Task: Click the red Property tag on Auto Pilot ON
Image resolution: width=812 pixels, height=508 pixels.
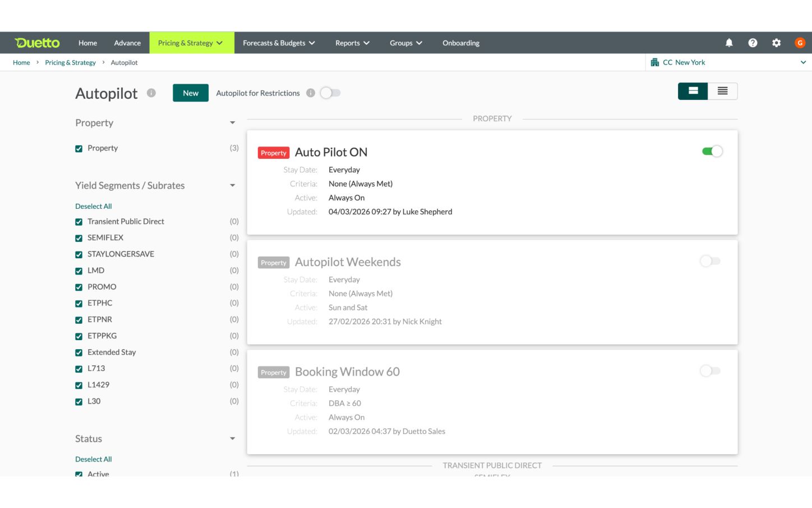Action: tap(274, 153)
